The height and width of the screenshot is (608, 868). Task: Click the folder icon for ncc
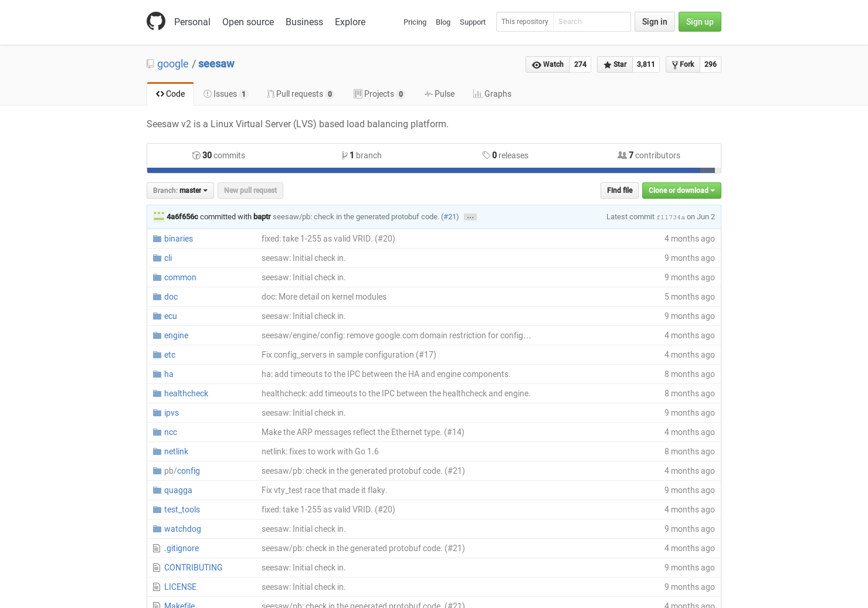[x=157, y=432]
